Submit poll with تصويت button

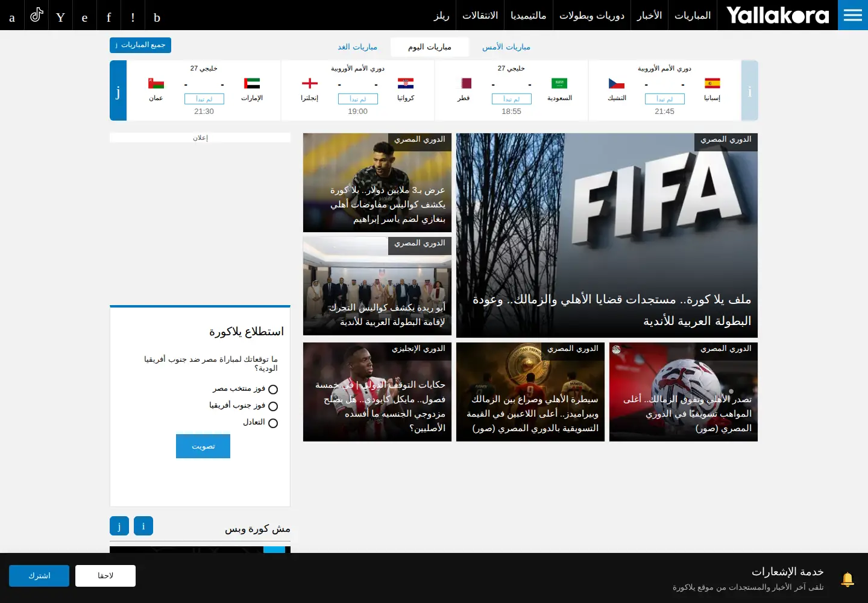pos(203,446)
